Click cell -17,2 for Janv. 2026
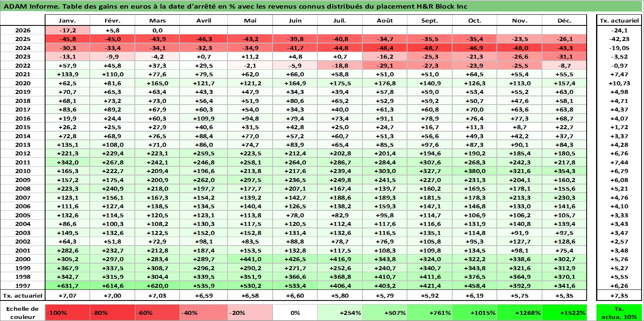 coord(67,30)
